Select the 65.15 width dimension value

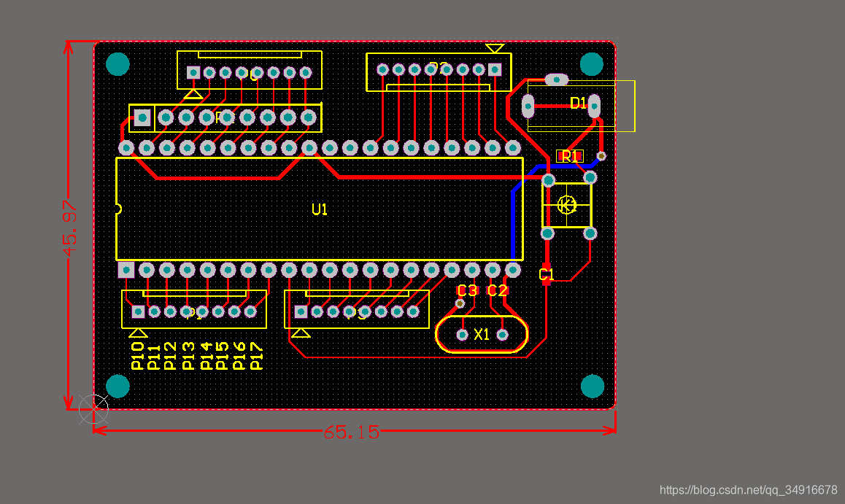tap(352, 432)
